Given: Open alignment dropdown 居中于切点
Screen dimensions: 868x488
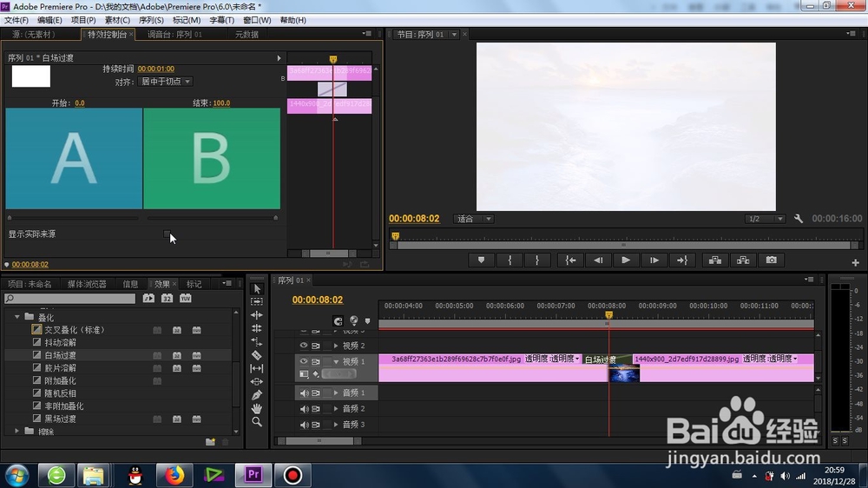Looking at the screenshot, I should click(165, 82).
